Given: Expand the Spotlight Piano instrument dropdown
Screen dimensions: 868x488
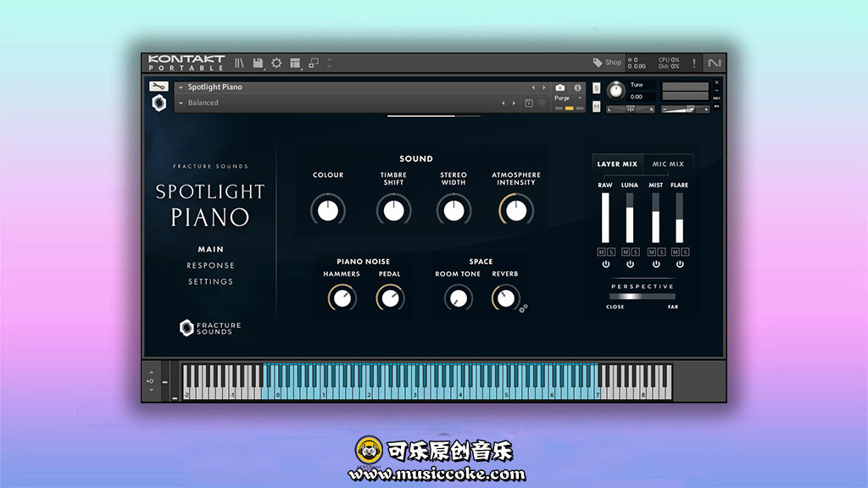Looking at the screenshot, I should (181, 87).
